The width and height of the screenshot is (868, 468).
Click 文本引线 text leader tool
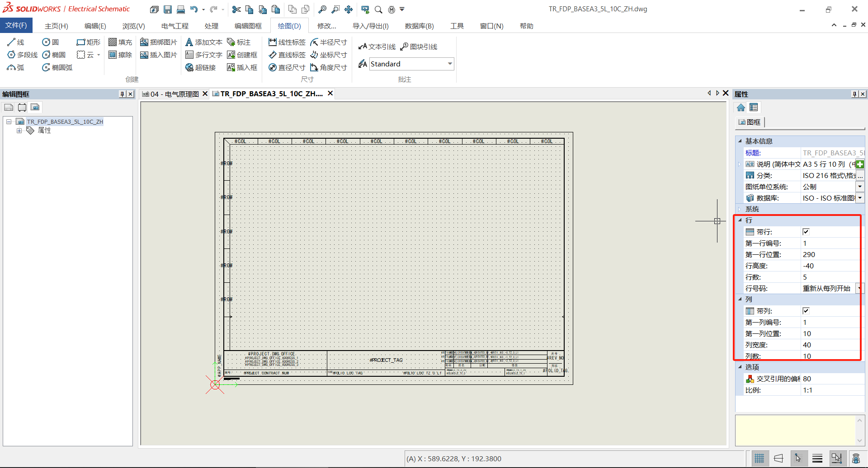pos(377,47)
